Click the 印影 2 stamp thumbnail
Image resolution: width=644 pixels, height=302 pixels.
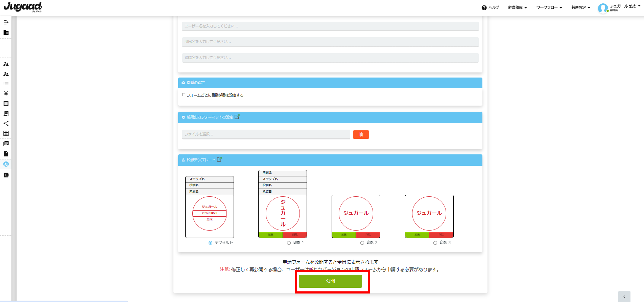(356, 213)
